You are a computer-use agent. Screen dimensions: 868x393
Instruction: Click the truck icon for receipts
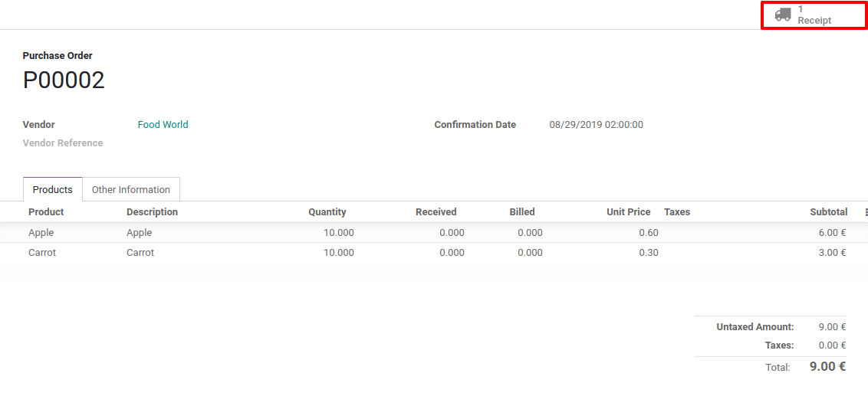pyautogui.click(x=782, y=15)
